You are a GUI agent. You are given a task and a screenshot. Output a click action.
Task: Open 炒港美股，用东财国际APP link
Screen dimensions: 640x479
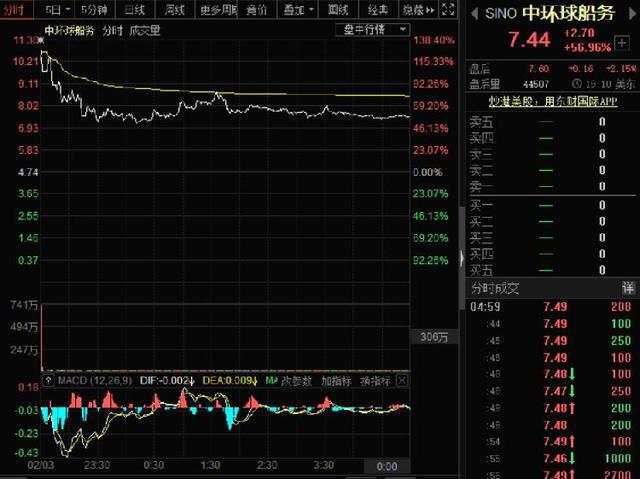[553, 101]
